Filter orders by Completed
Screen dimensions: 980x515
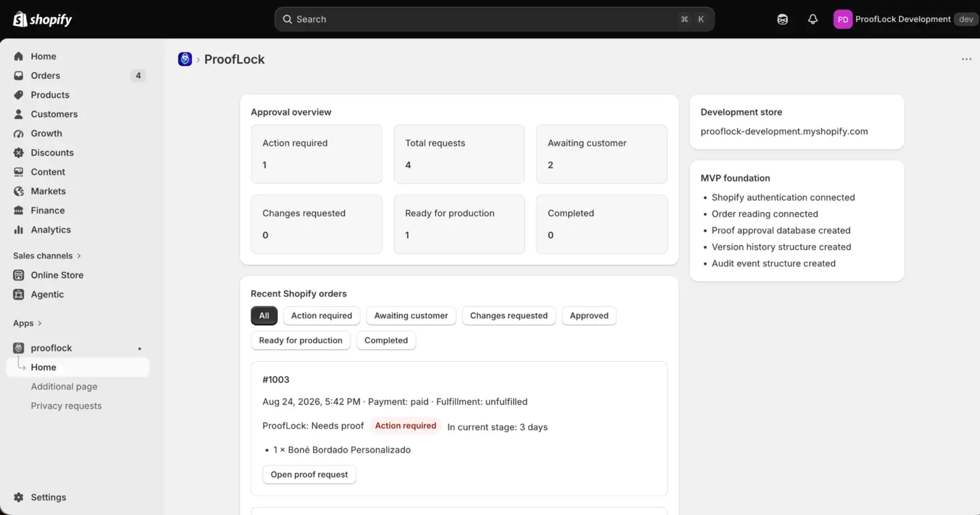(x=386, y=340)
